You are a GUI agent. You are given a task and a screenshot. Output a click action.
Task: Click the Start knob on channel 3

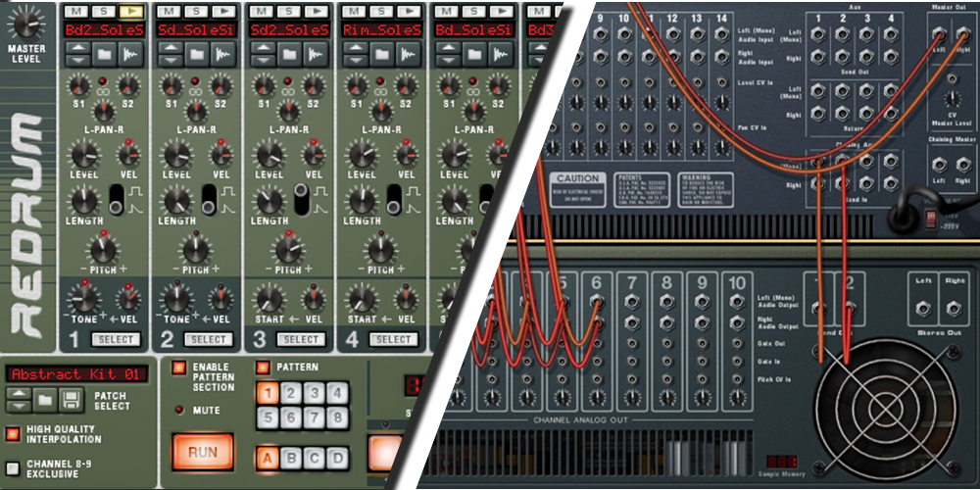[269, 299]
